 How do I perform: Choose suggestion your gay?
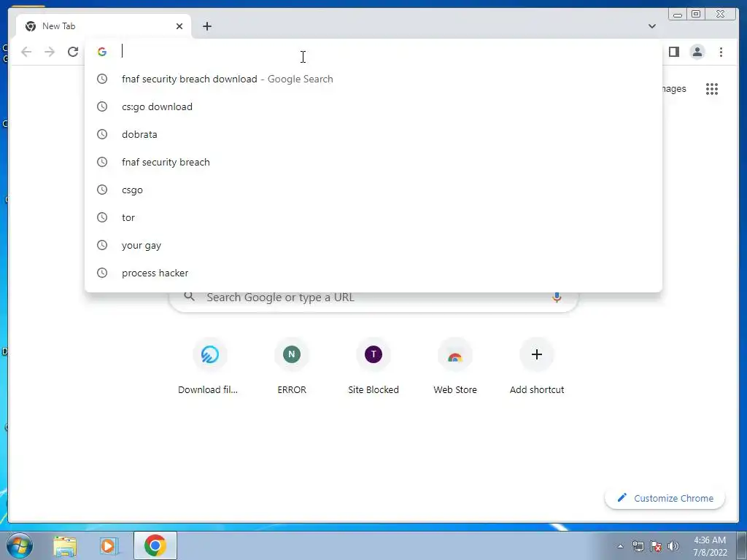pyautogui.click(x=373, y=245)
